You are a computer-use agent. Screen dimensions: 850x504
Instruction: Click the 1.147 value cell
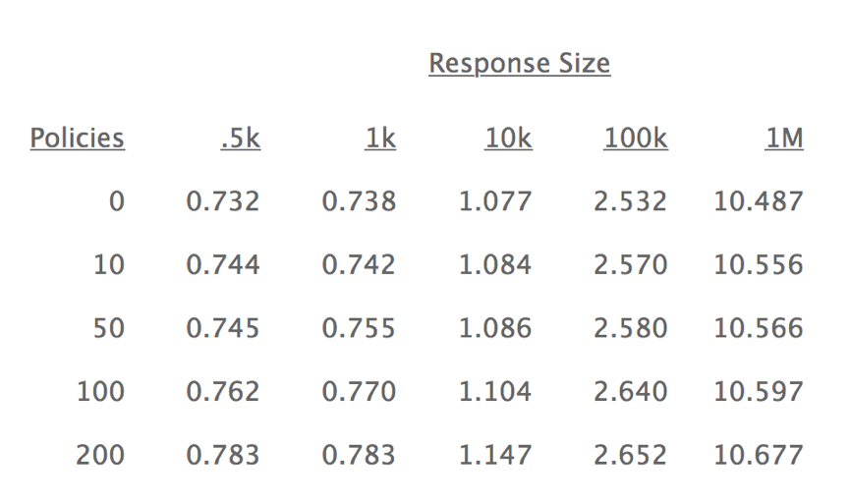[x=495, y=455]
